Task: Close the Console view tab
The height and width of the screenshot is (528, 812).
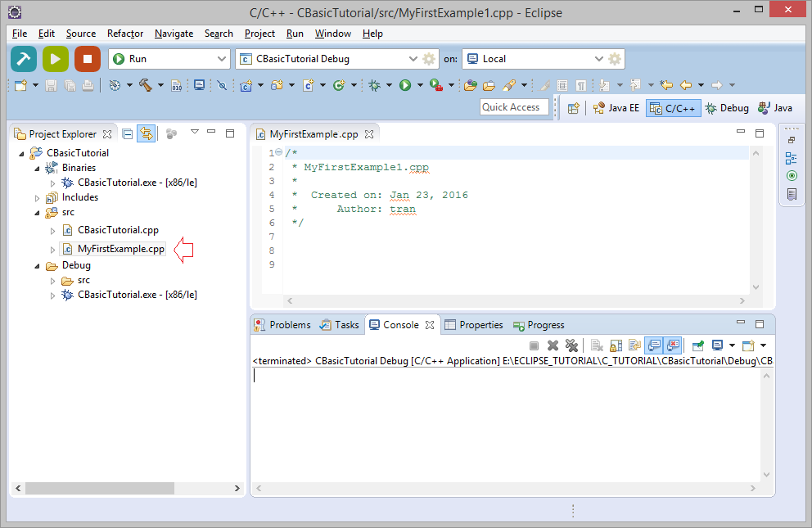Action: (x=429, y=325)
